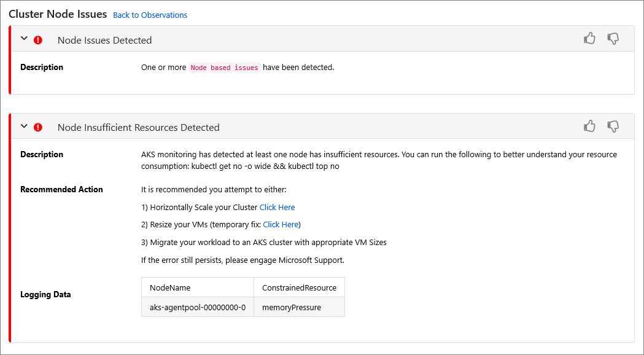The height and width of the screenshot is (355, 644).
Task: Open Back to Observations link
Action: (150, 15)
